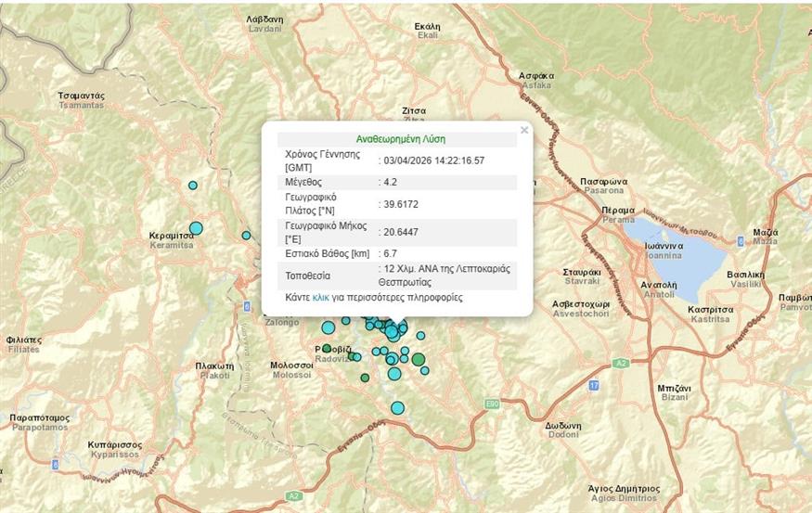Image resolution: width=812 pixels, height=513 pixels.
Task: Click the green E90 road shield
Action: pyautogui.click(x=492, y=404)
